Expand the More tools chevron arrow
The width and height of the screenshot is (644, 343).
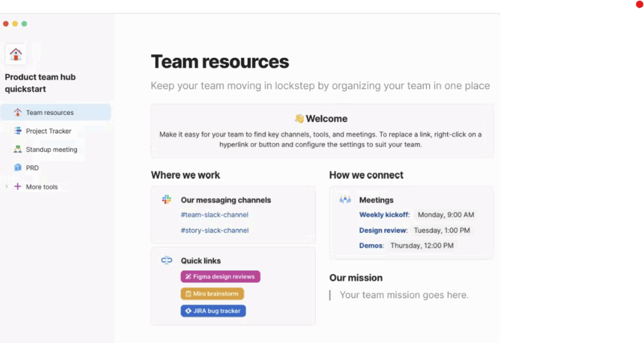(7, 187)
